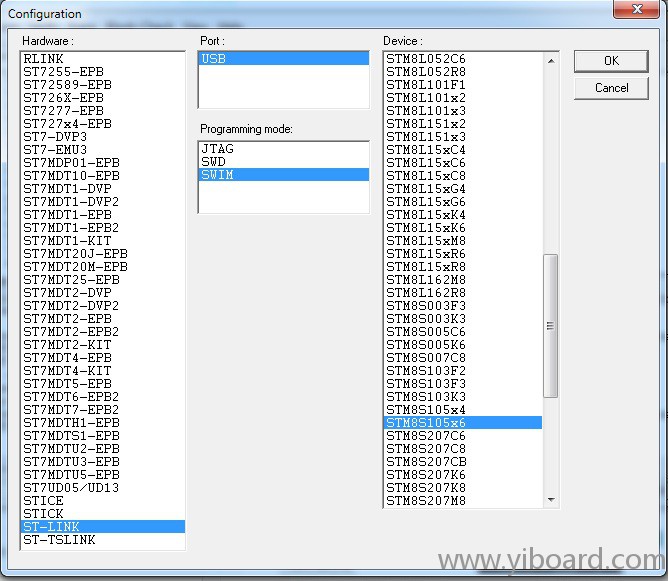This screenshot has width=669, height=581.
Task: Select ST7MDTH1-EPB hardware
Action: [103, 423]
